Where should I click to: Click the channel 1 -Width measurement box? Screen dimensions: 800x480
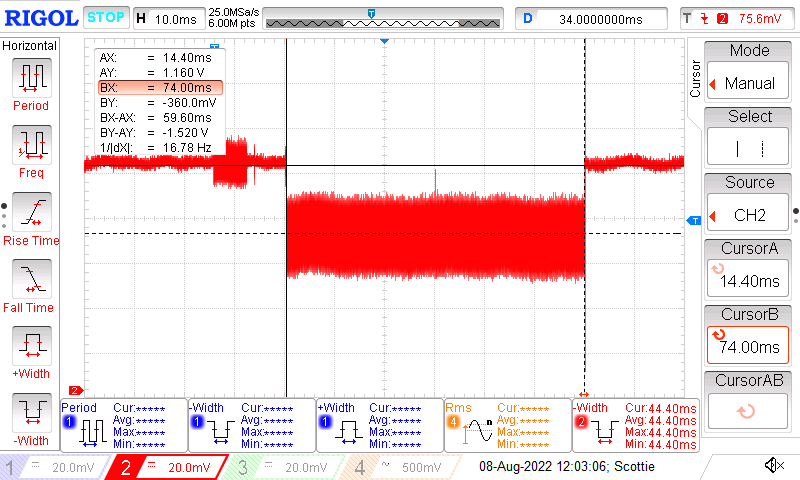tap(252, 425)
